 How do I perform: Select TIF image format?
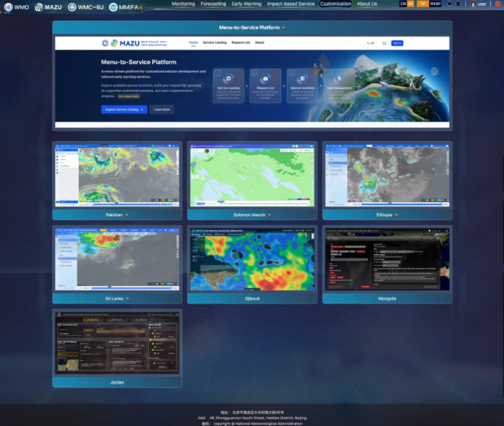[x=423, y=4]
